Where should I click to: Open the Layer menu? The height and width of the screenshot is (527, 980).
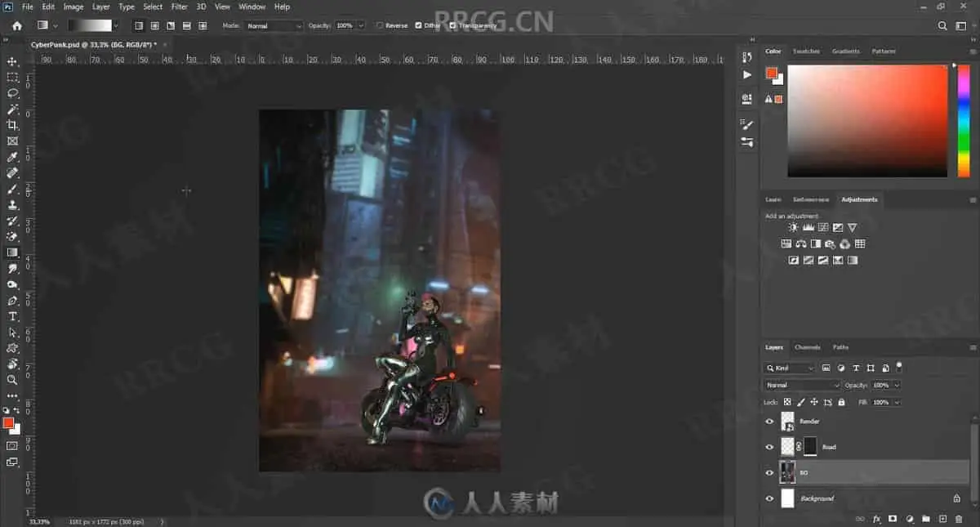(100, 7)
